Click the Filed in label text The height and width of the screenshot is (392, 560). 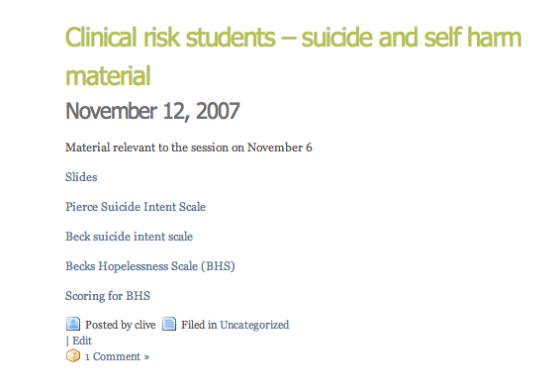199,325
